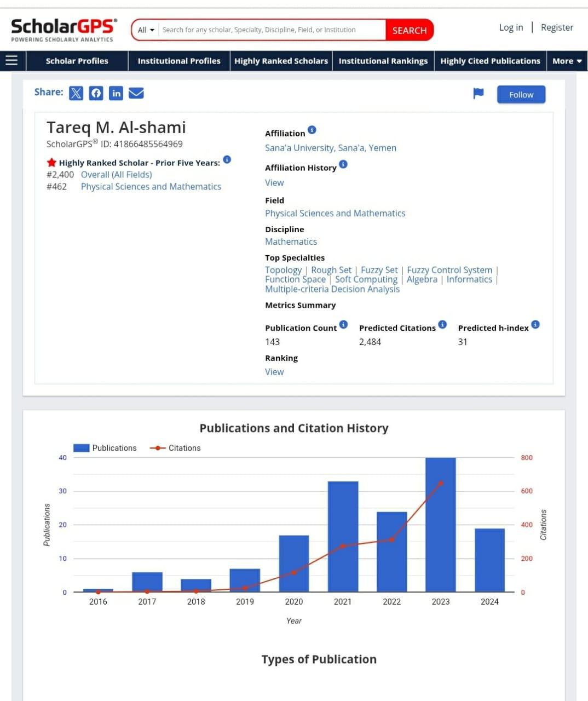
Task: Follow this scholar
Action: pos(521,95)
